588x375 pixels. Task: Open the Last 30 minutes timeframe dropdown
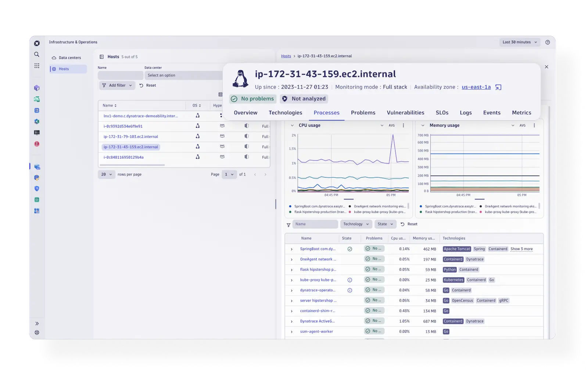point(520,42)
